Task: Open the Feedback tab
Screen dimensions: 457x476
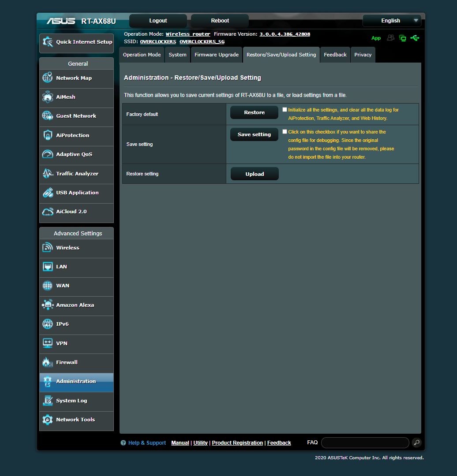Action: pos(335,55)
